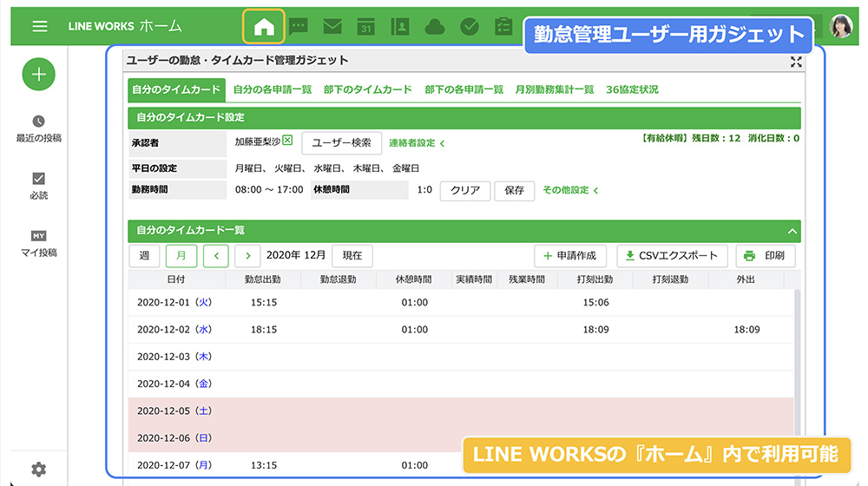Click 2020-12-04 (金) row date
This screenshot has width=868, height=486.
(174, 384)
